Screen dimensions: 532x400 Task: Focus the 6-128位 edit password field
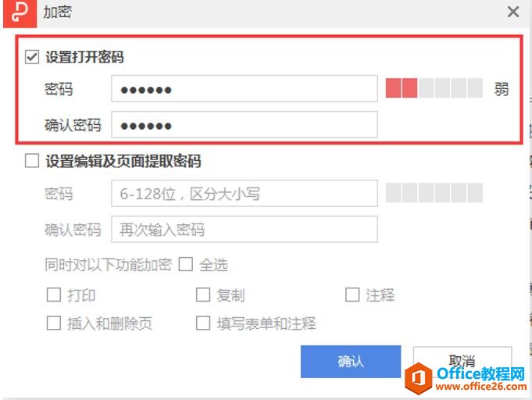tap(245, 193)
